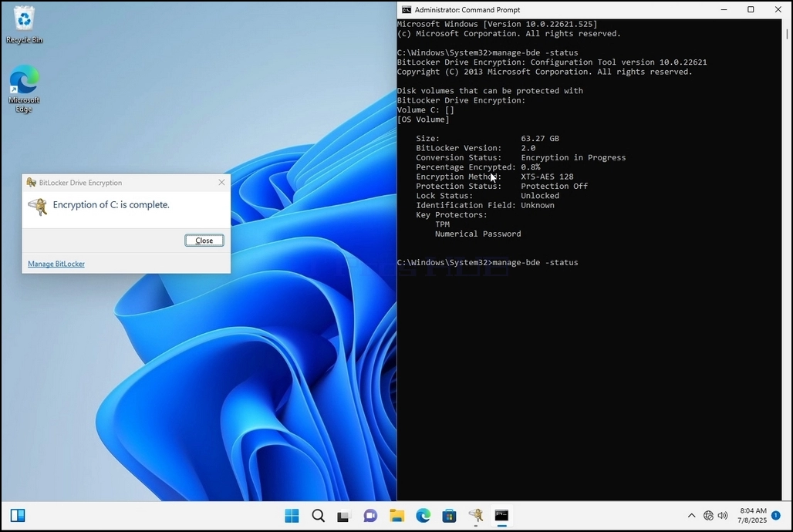The width and height of the screenshot is (793, 532).
Task: Click the 'XTS-AES 128' encryption method value
Action: click(547, 177)
